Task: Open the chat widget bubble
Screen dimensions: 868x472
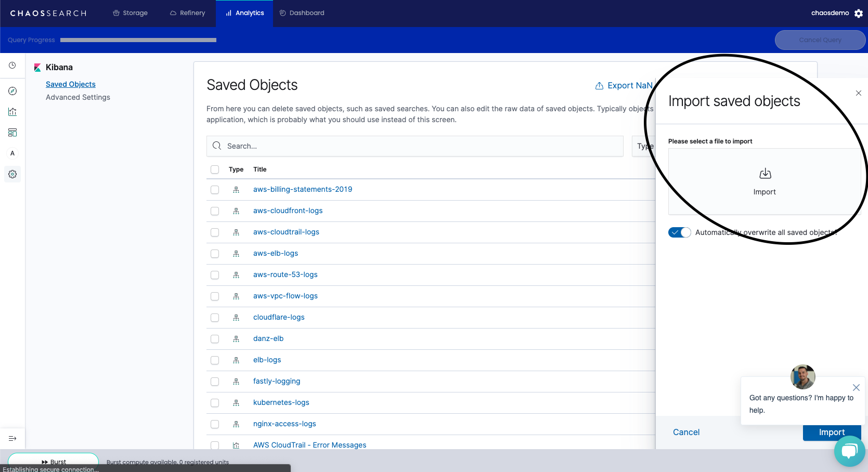Action: (x=849, y=451)
